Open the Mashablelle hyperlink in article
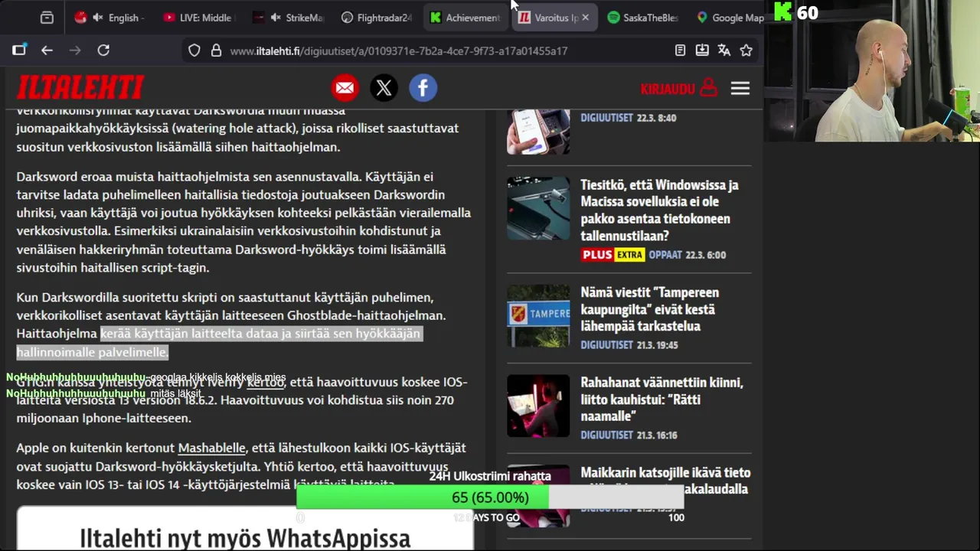 (x=211, y=448)
